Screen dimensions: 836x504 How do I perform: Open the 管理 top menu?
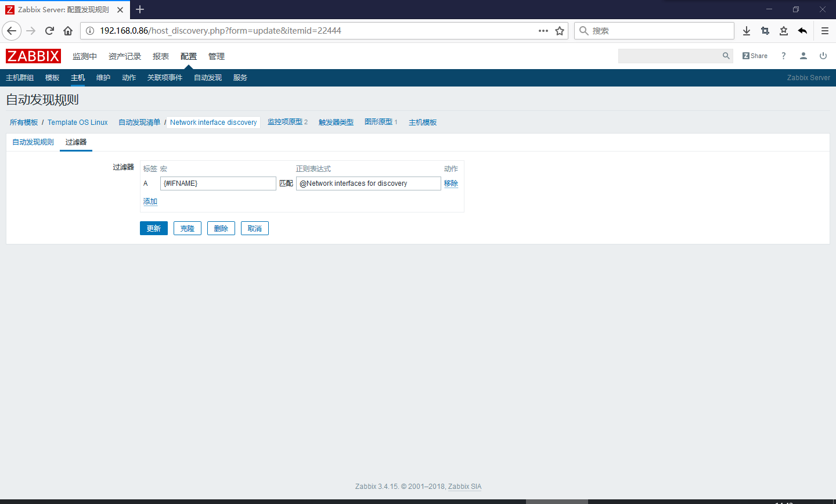click(217, 56)
